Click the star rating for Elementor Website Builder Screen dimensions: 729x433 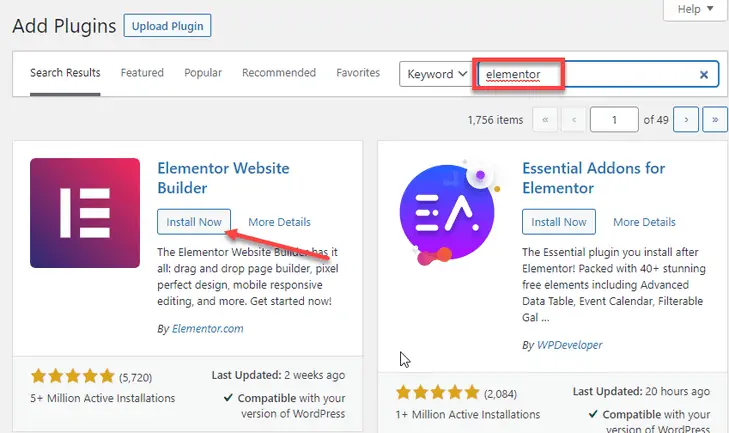[x=72, y=377]
